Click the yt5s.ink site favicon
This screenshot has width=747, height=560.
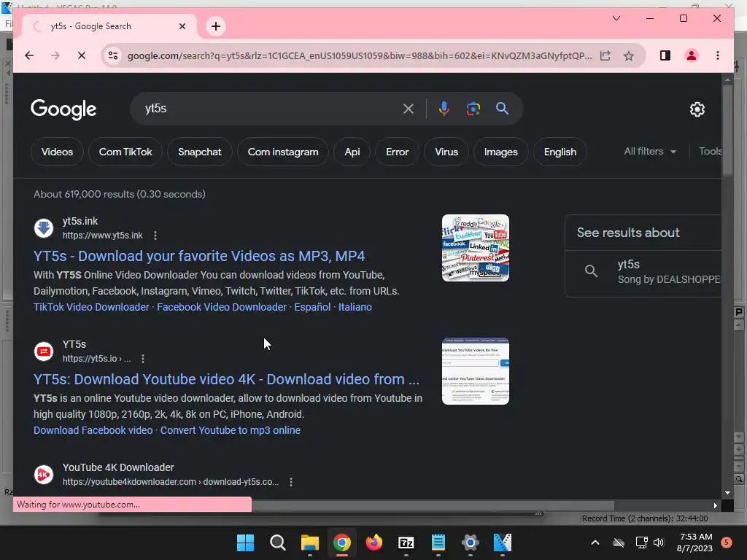click(44, 228)
